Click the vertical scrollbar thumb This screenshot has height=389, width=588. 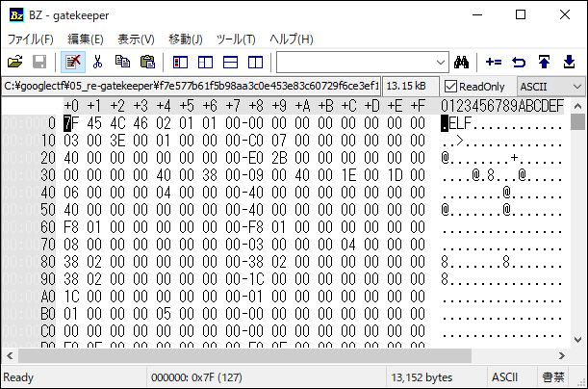[x=577, y=122]
